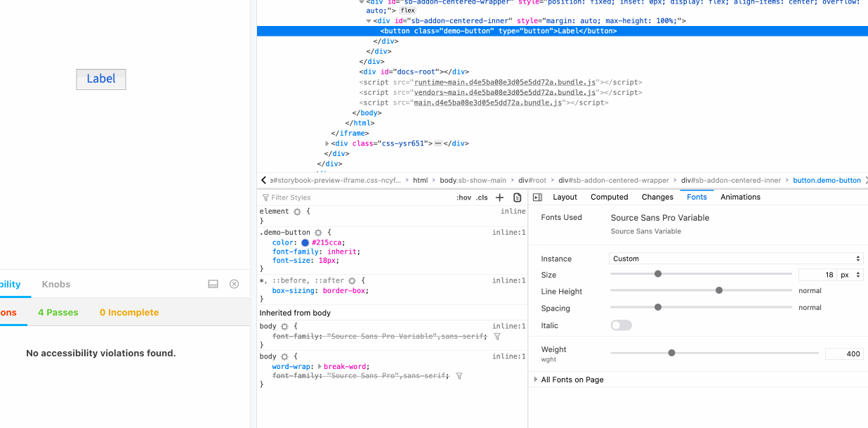Viewport: 868px width, 428px height.
Task: Click the flex badge on the wrapper div
Action: pyautogui.click(x=407, y=11)
